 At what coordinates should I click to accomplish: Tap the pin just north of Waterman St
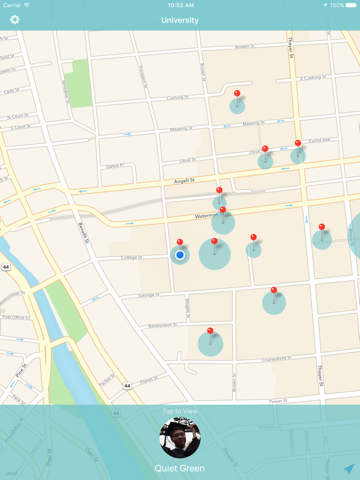point(219,195)
